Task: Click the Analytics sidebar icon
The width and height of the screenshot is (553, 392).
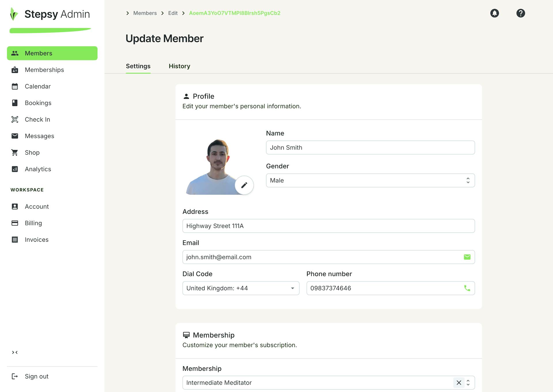Action: pyautogui.click(x=14, y=169)
